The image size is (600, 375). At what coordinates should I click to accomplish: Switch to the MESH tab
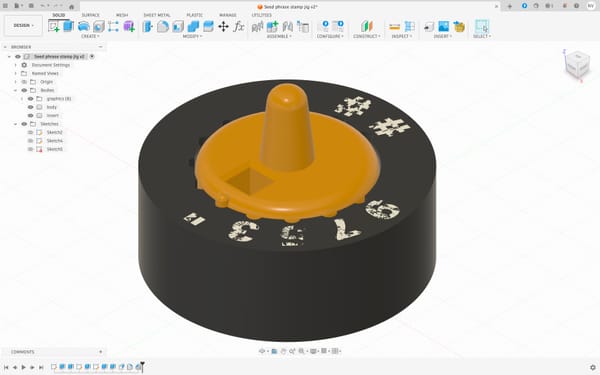pos(122,15)
